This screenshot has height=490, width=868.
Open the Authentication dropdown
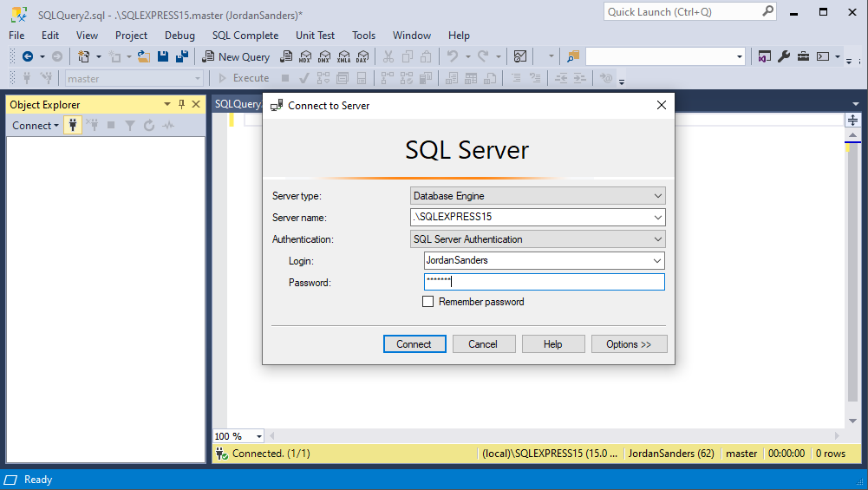click(657, 239)
